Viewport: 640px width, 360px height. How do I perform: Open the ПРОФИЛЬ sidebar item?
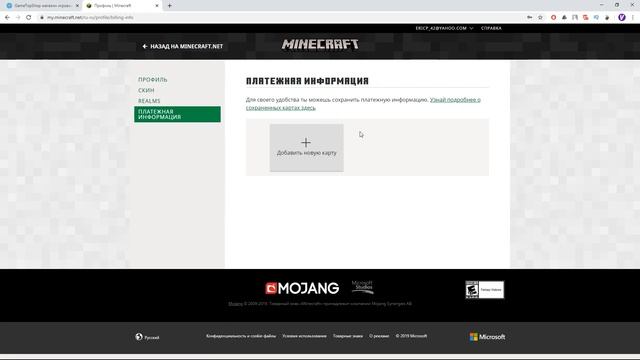pyautogui.click(x=153, y=80)
